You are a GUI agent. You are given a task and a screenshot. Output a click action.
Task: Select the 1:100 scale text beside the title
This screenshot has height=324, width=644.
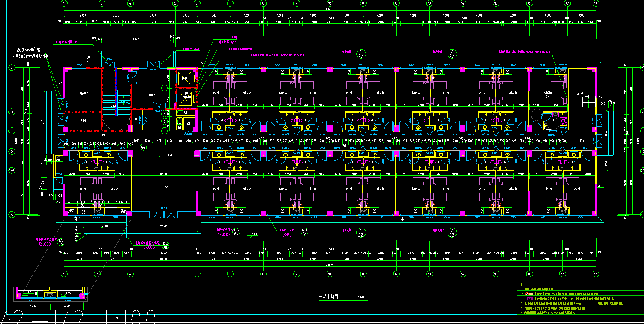pos(359,297)
